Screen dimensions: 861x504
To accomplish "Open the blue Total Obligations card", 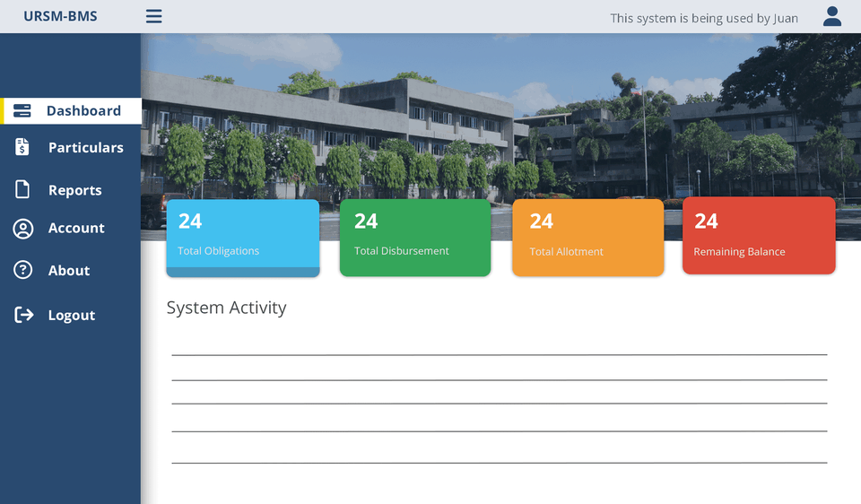I will pyautogui.click(x=242, y=238).
